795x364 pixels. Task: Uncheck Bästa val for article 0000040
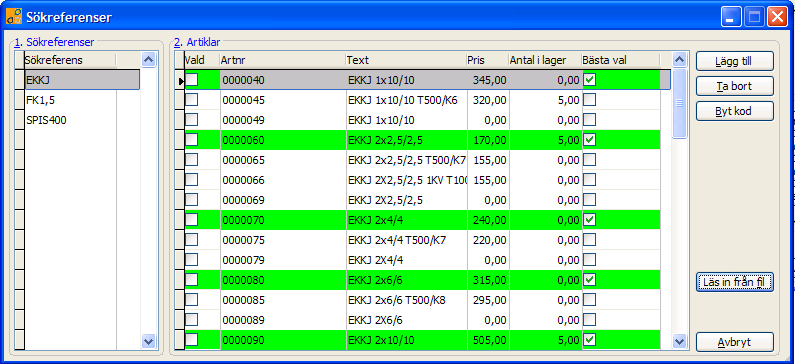[590, 80]
